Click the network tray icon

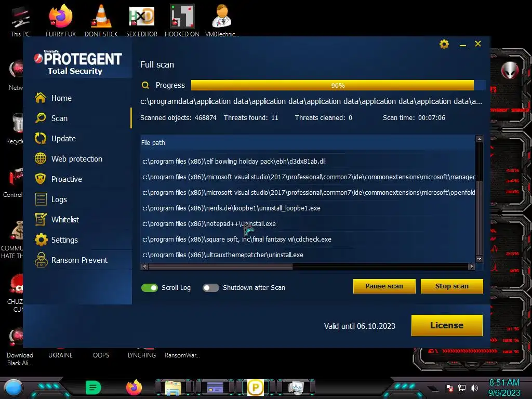[x=462, y=388]
